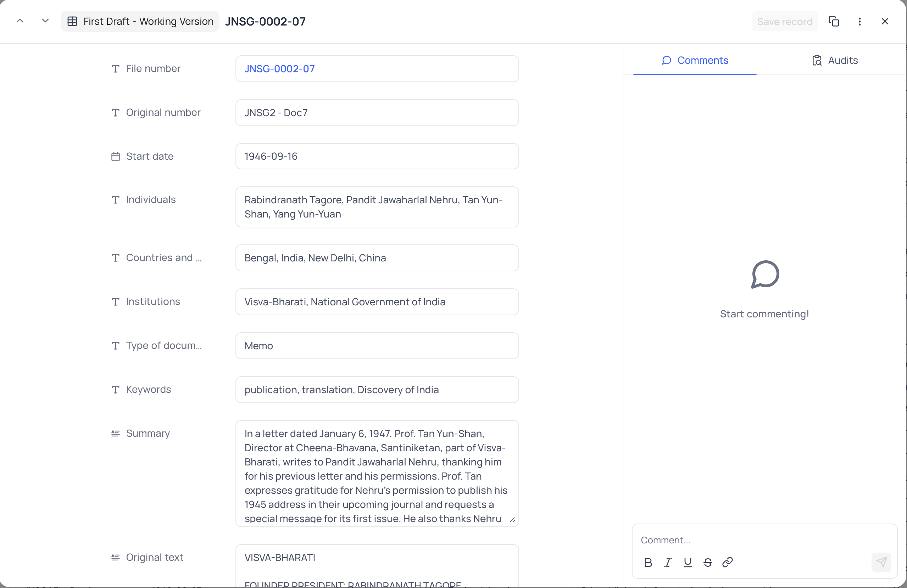Viewport: 907px width, 588px height.
Task: Click the Bold formatting icon
Action: pyautogui.click(x=648, y=562)
